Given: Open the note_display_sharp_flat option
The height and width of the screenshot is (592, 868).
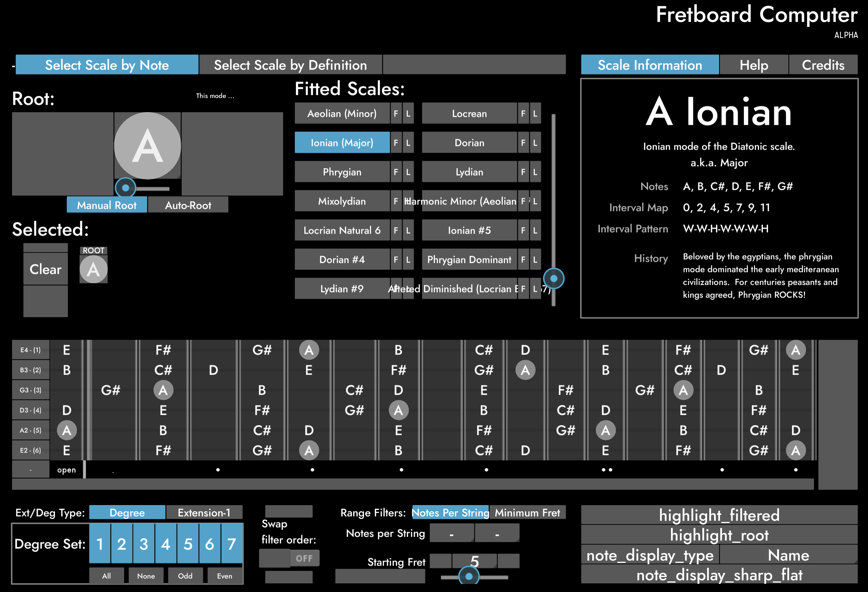Looking at the screenshot, I should (719, 575).
